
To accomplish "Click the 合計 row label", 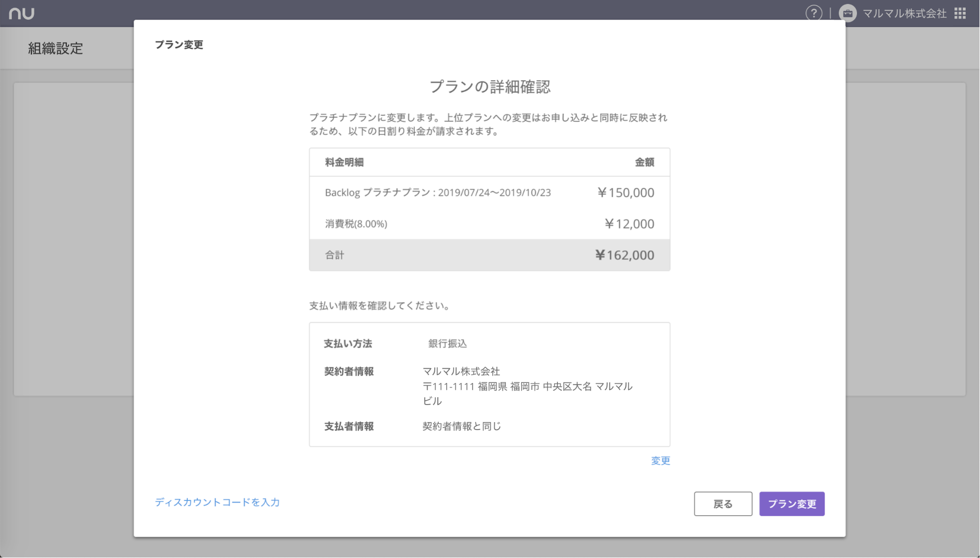I will coord(334,255).
